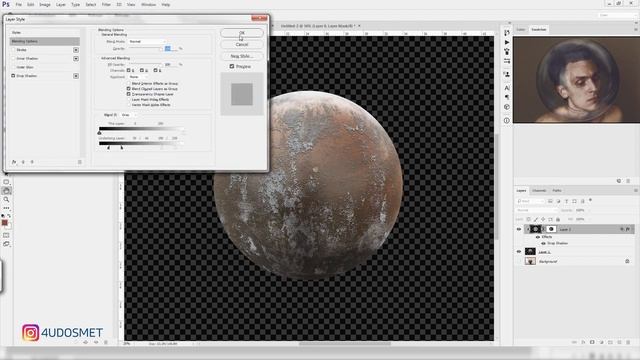Screen dimensions: 640x360
Task: Open the Info panel icon
Action: click(x=507, y=120)
